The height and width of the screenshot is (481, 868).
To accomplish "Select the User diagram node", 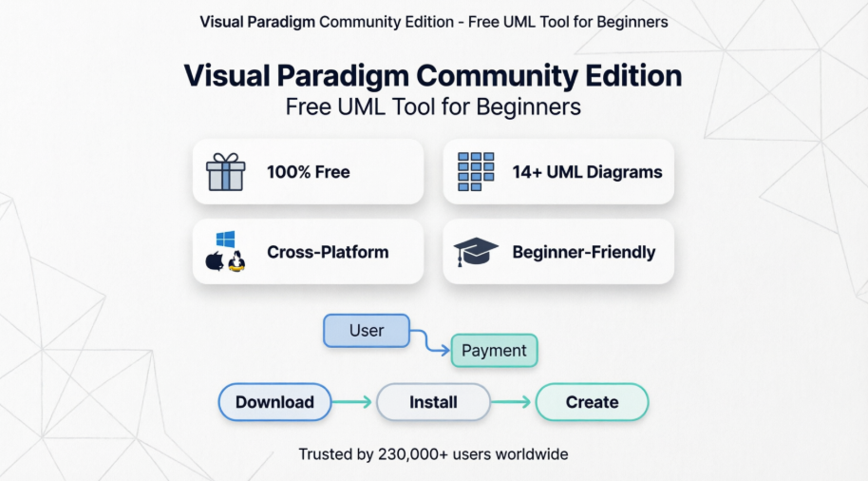I will click(x=367, y=331).
